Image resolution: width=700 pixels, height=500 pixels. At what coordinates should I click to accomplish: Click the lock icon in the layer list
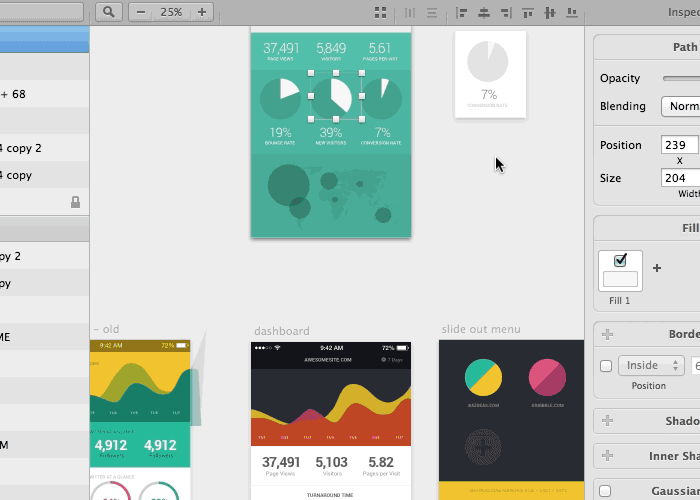75,202
